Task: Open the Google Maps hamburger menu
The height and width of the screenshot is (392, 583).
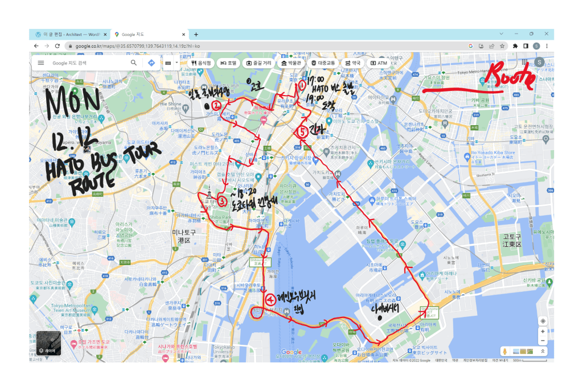Action: coord(41,63)
